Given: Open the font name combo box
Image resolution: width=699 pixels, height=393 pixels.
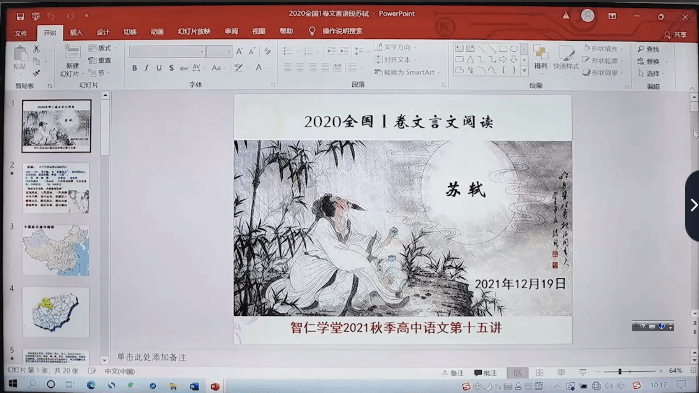Looking at the screenshot, I should [x=167, y=51].
